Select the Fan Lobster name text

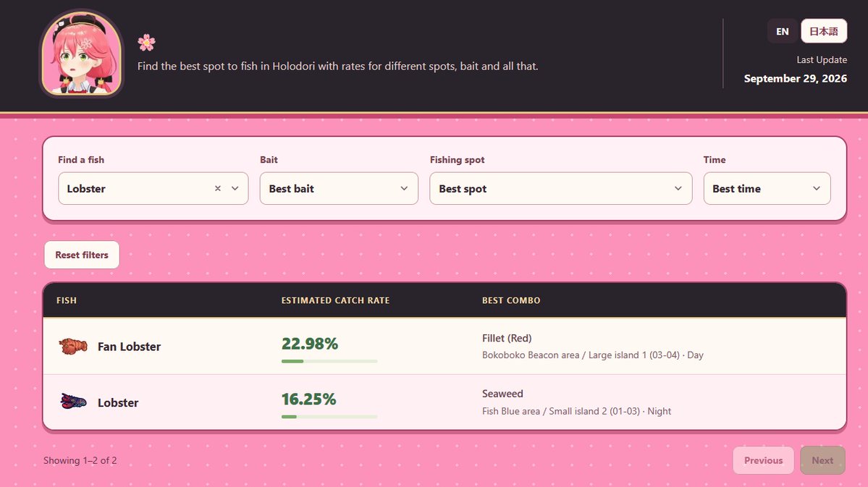[x=129, y=347]
